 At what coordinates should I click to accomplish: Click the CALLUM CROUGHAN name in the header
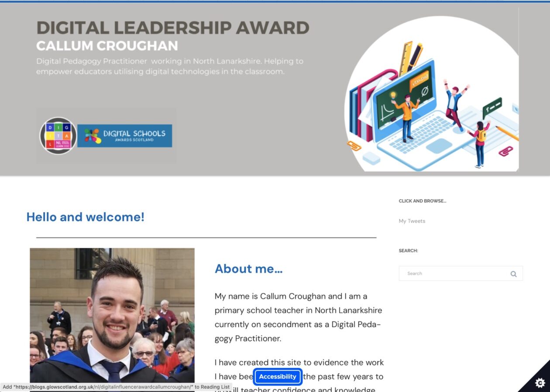(107, 45)
